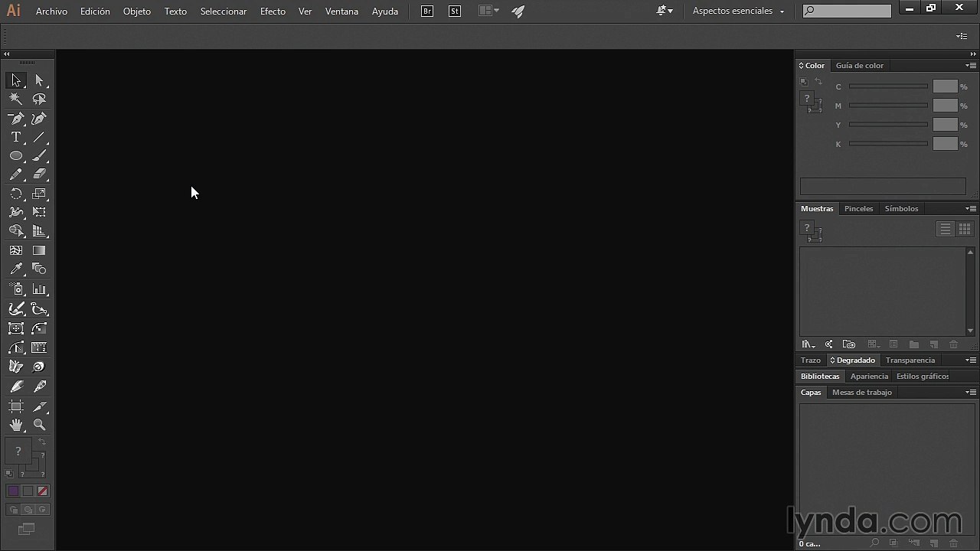Choose the Lasso tool
Image resolution: width=980 pixels, height=551 pixels.
tap(40, 99)
